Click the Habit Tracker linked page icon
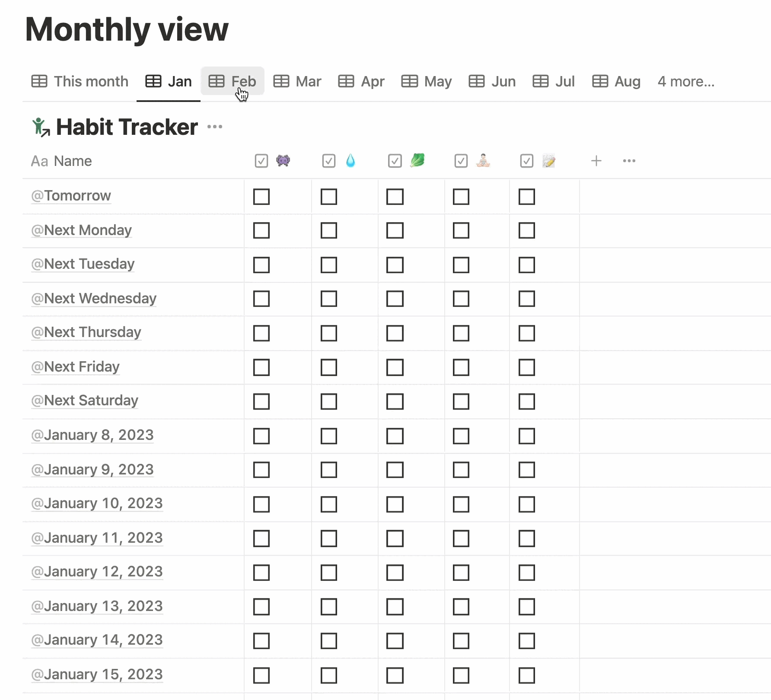The width and height of the screenshot is (771, 700). (41, 127)
